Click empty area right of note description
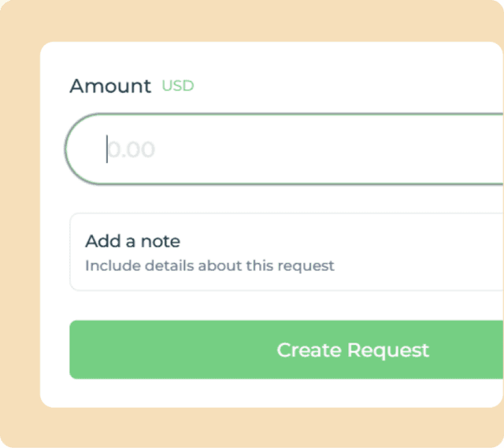The height and width of the screenshot is (448, 504). coord(417,265)
